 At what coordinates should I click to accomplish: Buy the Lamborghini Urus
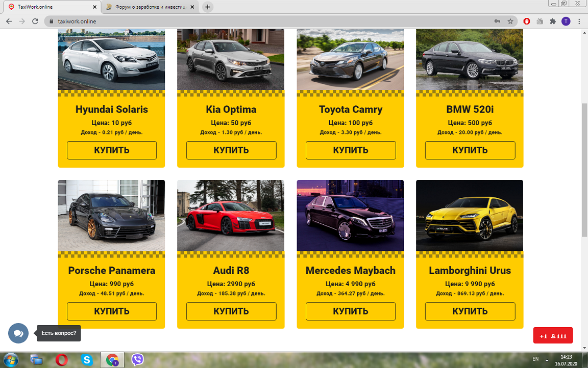click(x=470, y=311)
